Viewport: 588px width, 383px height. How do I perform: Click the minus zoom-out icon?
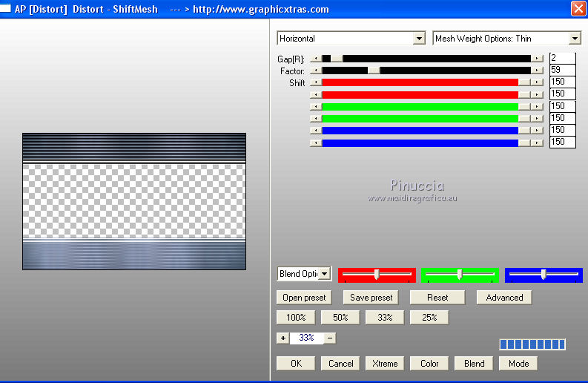pyautogui.click(x=330, y=338)
